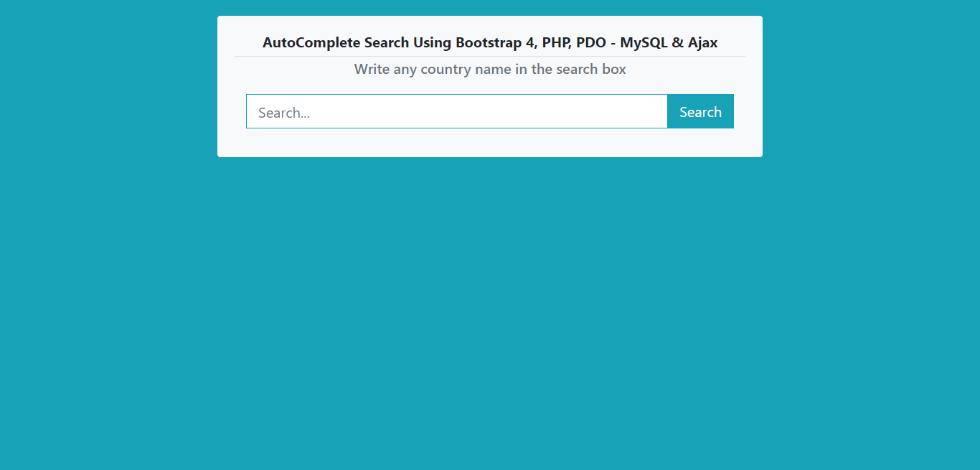Click the search input group
The height and width of the screenshot is (470, 980).
(x=490, y=111)
